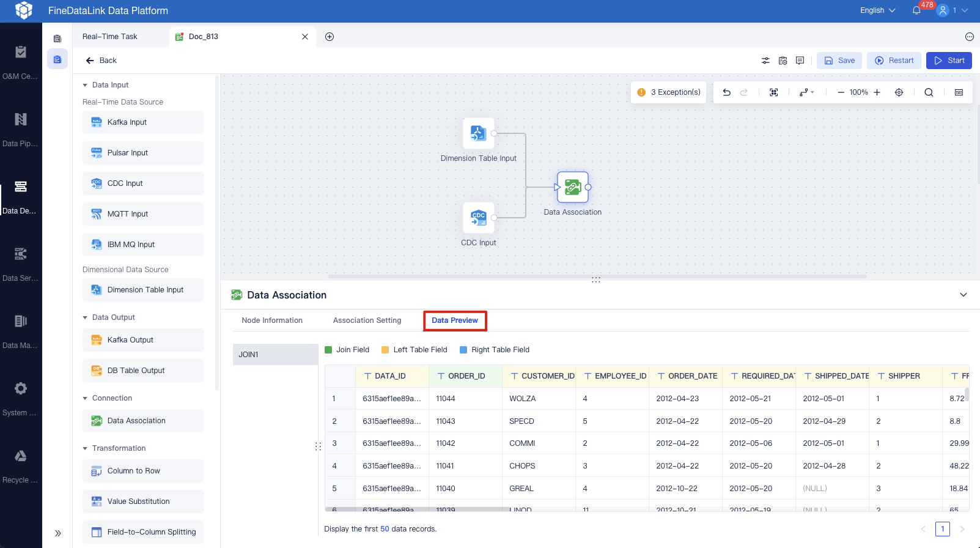Open the English language dropdown

click(878, 10)
